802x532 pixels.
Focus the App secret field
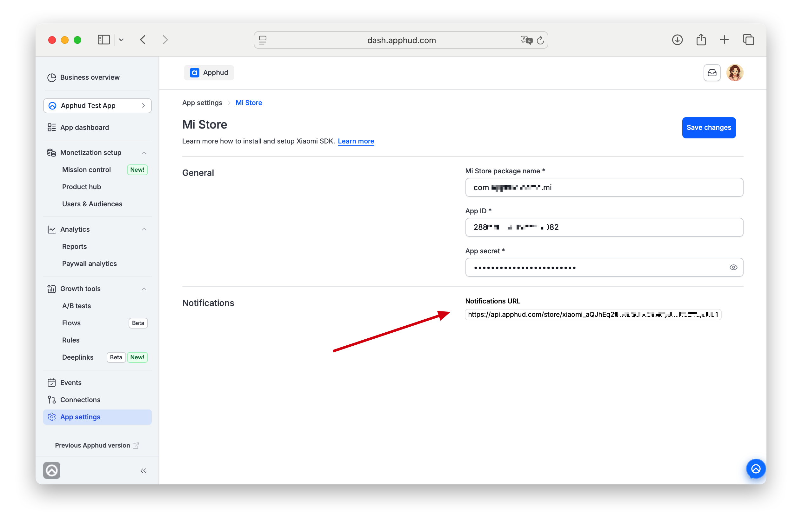[x=604, y=267]
